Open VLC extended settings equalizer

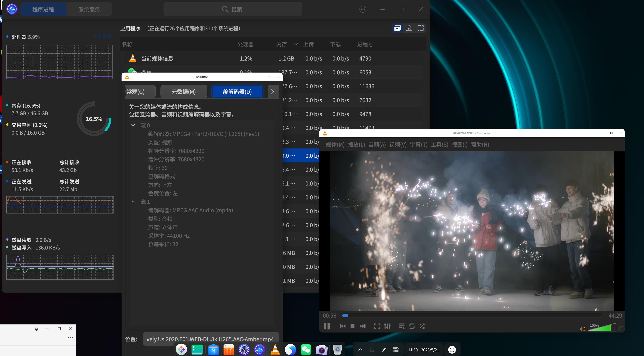(387, 326)
